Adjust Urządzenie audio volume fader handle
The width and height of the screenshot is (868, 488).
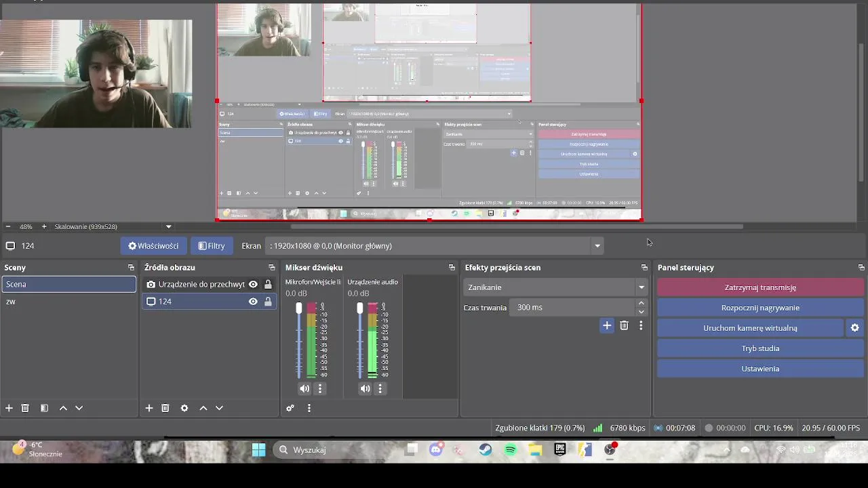click(x=360, y=308)
